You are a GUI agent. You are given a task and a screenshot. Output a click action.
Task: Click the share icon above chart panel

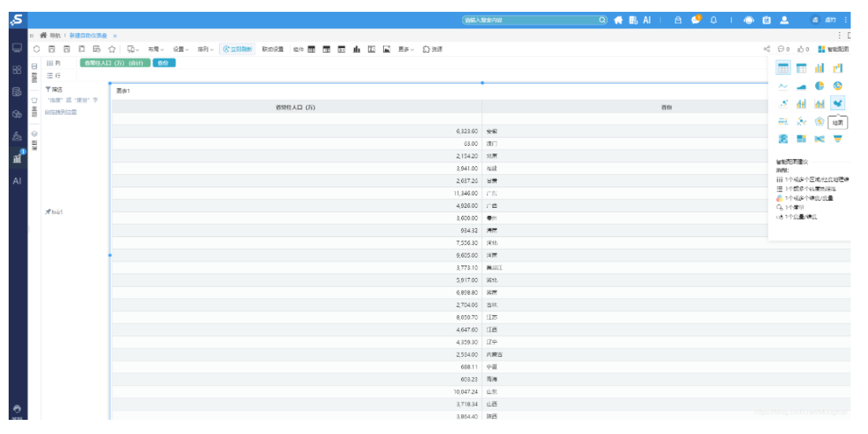point(767,49)
